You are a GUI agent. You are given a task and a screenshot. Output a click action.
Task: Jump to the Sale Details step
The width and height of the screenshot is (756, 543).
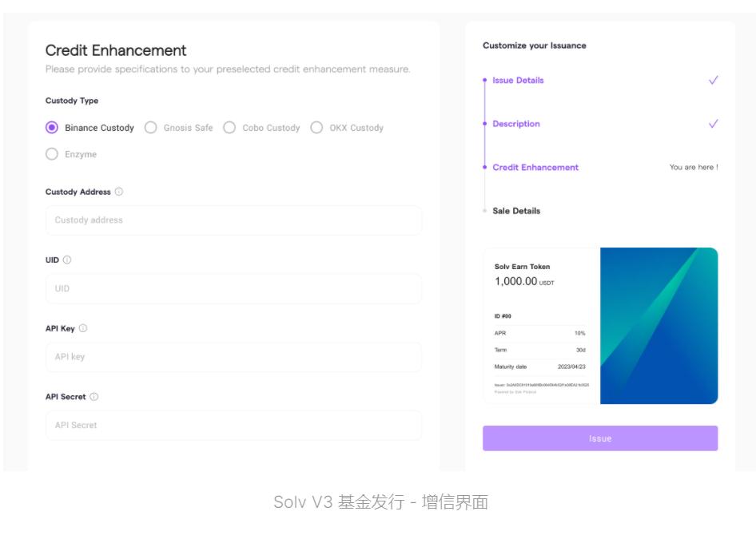click(x=516, y=211)
